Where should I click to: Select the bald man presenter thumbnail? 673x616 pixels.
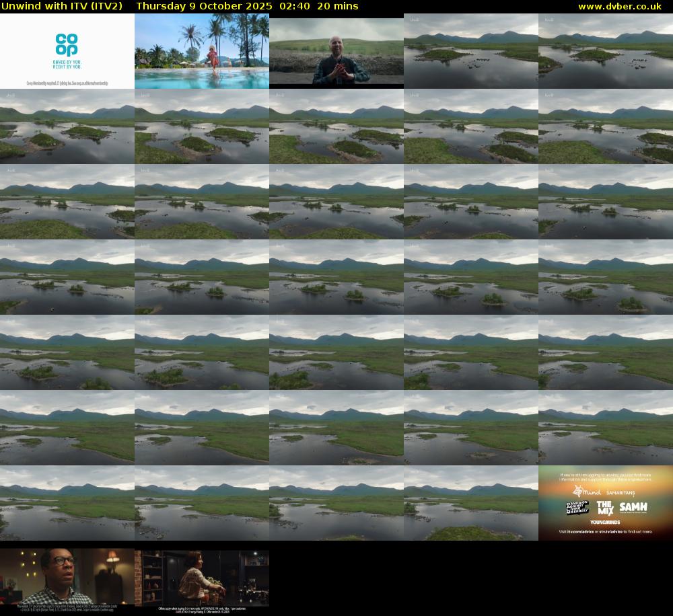[x=336, y=51]
